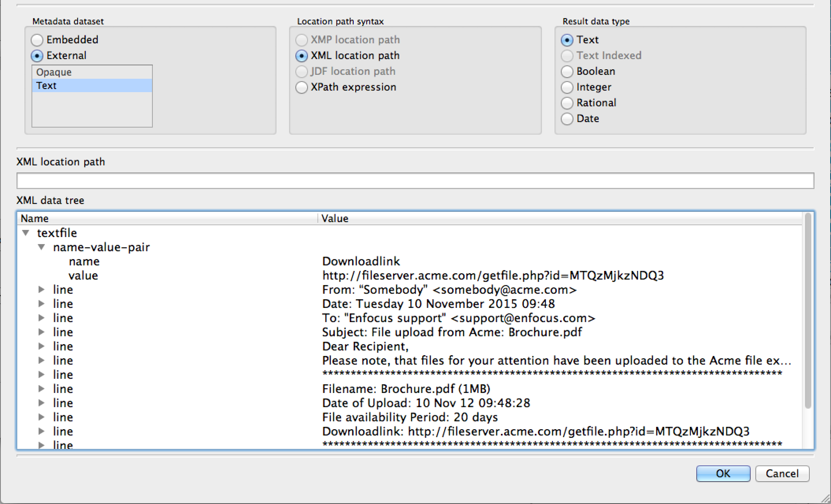The height and width of the screenshot is (504, 831).
Task: Collapse the name-value-pair node
Action: pos(41,247)
